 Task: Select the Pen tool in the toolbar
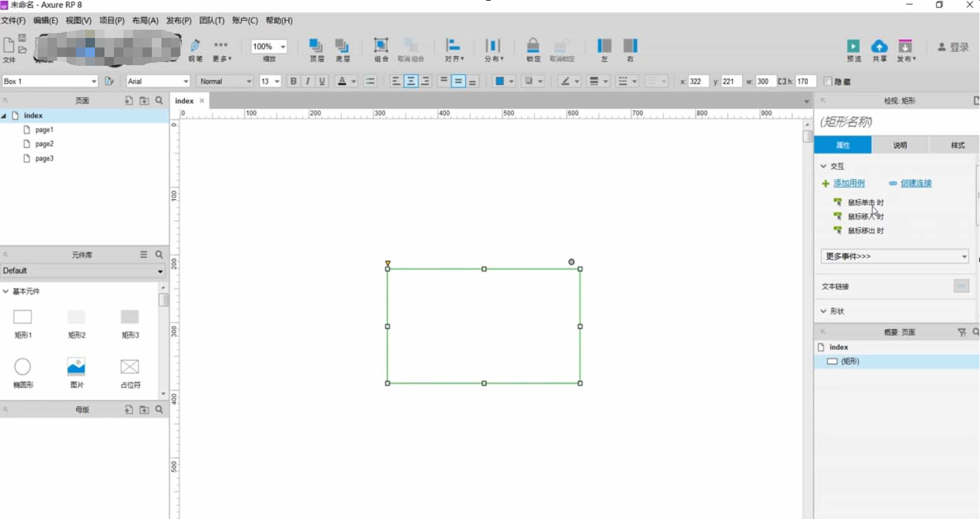tap(195, 48)
